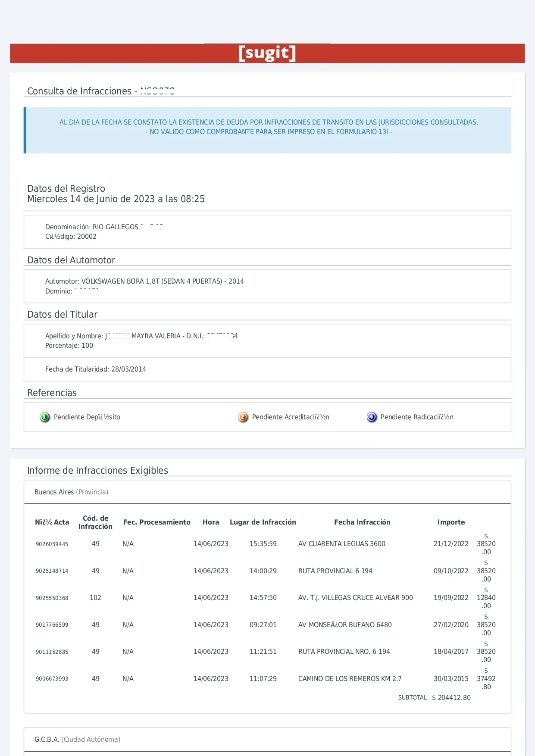Click 'Fecha Infracción' column header
Image resolution: width=535 pixels, height=756 pixels.
[362, 522]
